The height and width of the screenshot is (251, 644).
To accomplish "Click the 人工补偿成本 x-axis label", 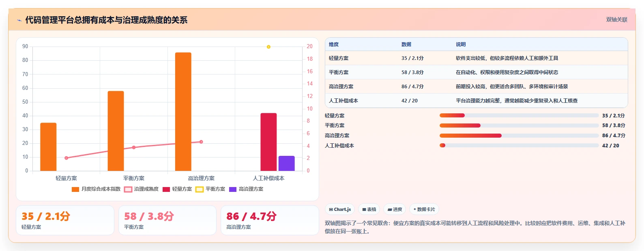I will pos(268,178).
